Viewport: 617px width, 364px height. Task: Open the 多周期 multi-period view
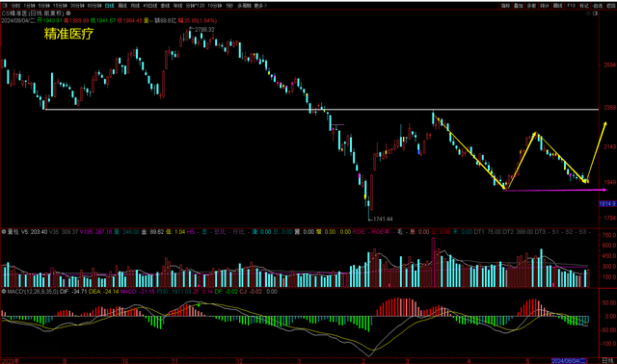(244, 6)
